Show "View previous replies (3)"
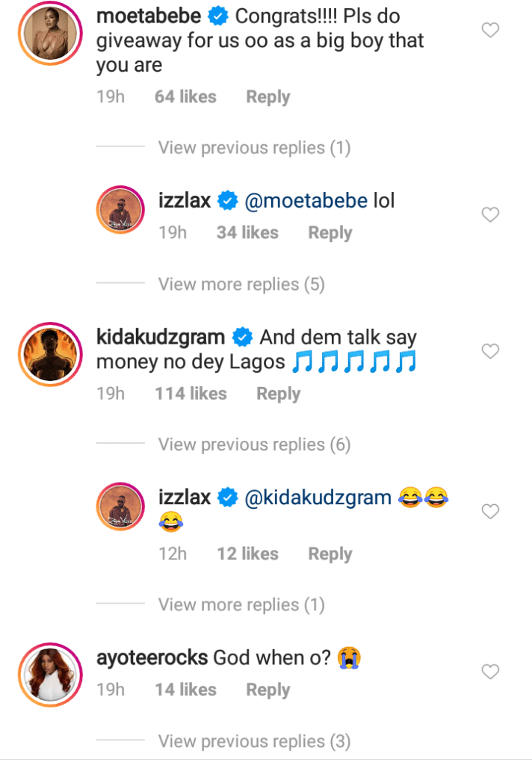This screenshot has width=532, height=765. tap(254, 741)
